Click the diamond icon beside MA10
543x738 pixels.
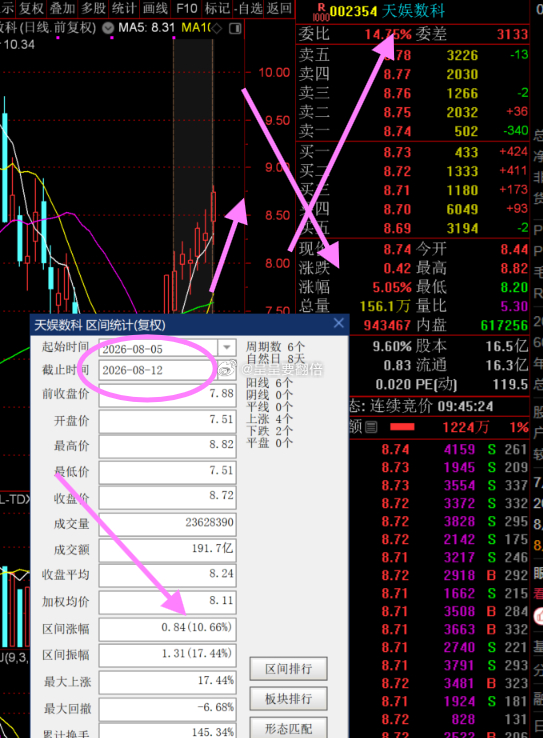216,29
